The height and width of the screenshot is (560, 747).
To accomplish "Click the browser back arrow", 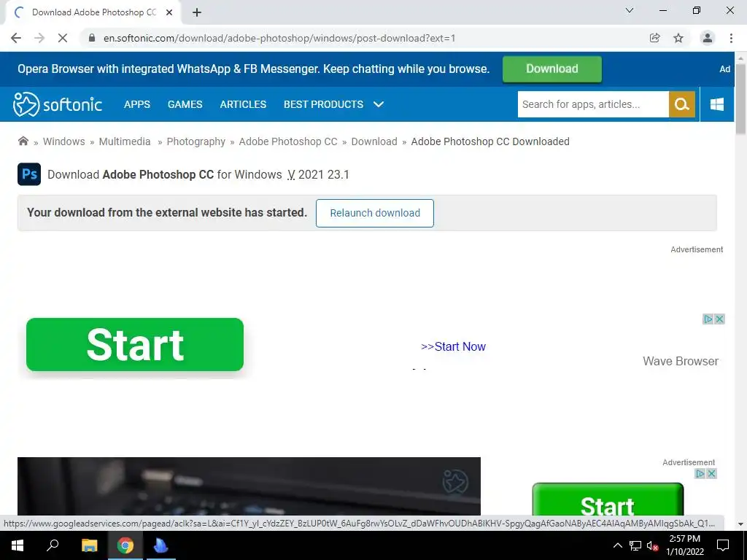I will pos(16,38).
